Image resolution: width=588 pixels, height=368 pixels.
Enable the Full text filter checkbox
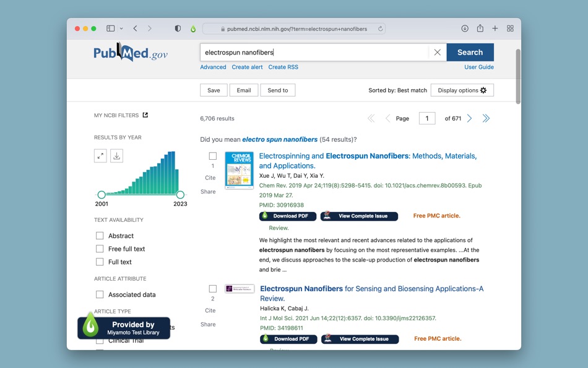(x=100, y=261)
